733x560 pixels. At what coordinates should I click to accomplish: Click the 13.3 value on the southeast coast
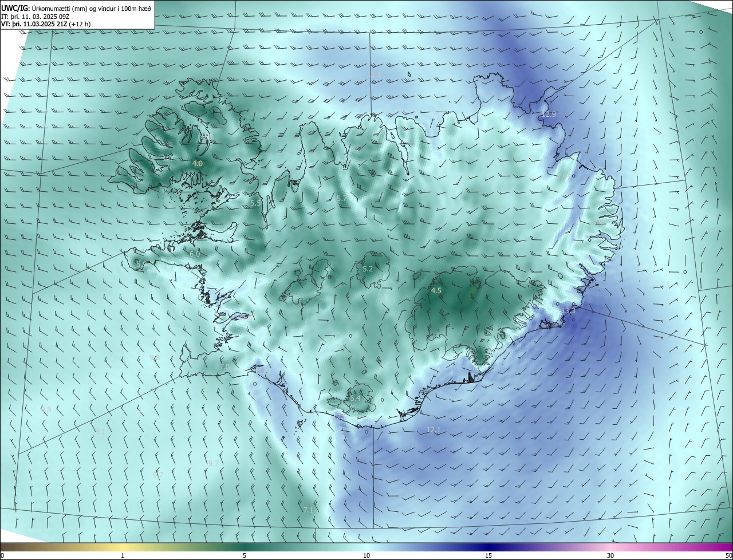568,311
